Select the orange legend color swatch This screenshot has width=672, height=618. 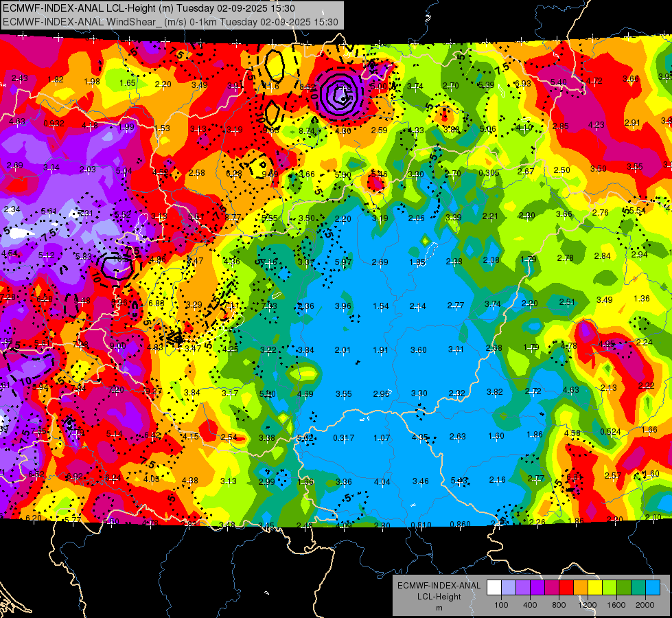pos(580,587)
